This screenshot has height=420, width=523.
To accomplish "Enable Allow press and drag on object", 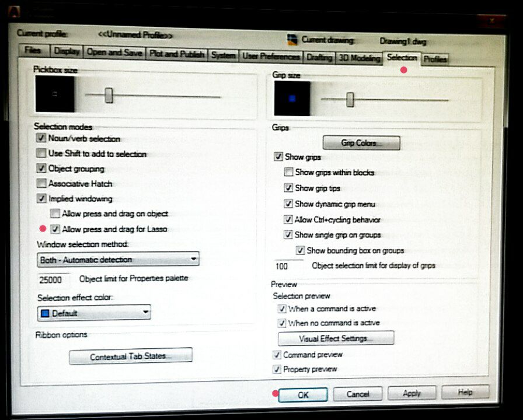I will [55, 213].
